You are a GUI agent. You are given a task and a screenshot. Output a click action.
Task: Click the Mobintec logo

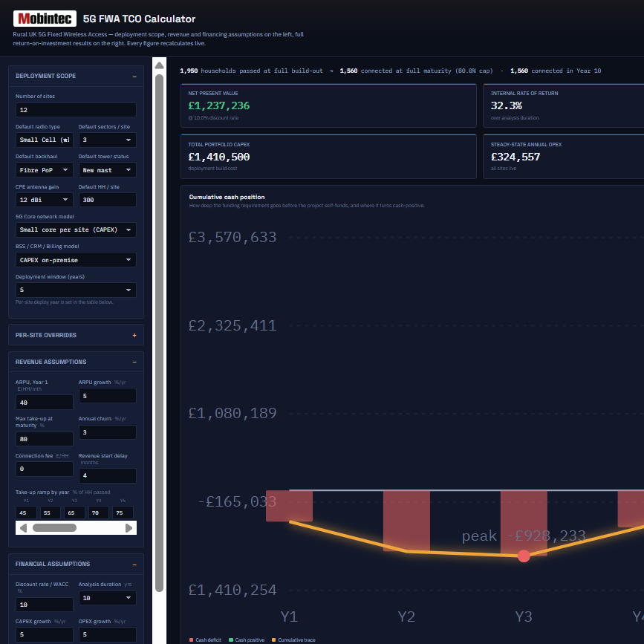click(45, 19)
